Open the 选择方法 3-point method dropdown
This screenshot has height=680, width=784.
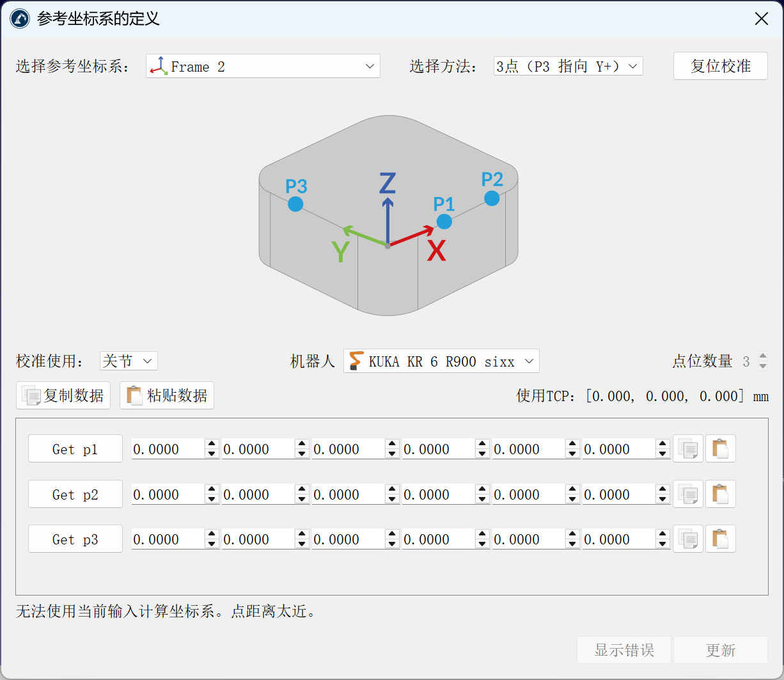(568, 67)
